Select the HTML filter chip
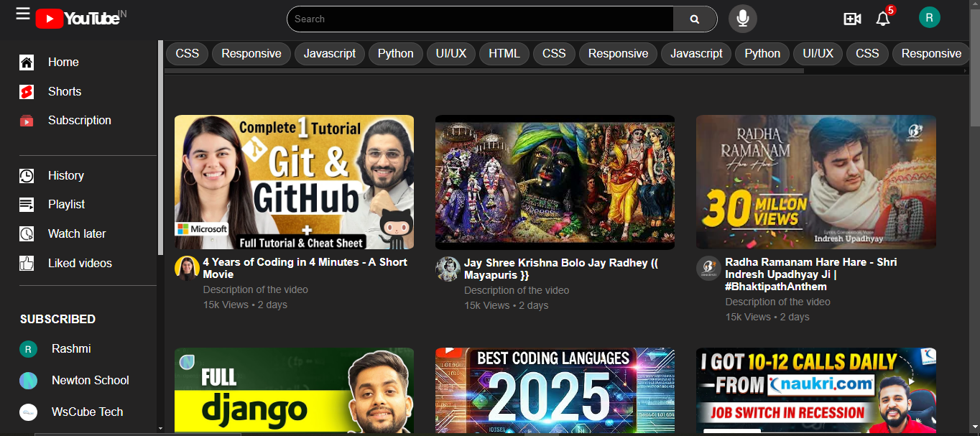The image size is (980, 436). pyautogui.click(x=504, y=53)
